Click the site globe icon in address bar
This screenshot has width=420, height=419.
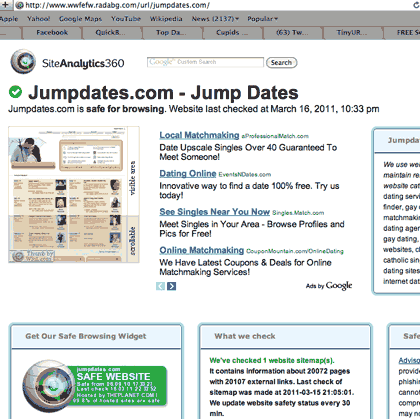click(x=20, y=5)
